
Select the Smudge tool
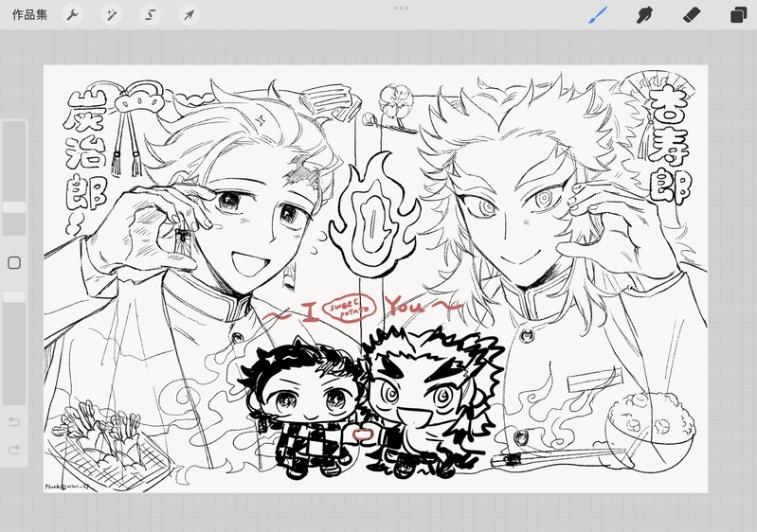point(644,15)
